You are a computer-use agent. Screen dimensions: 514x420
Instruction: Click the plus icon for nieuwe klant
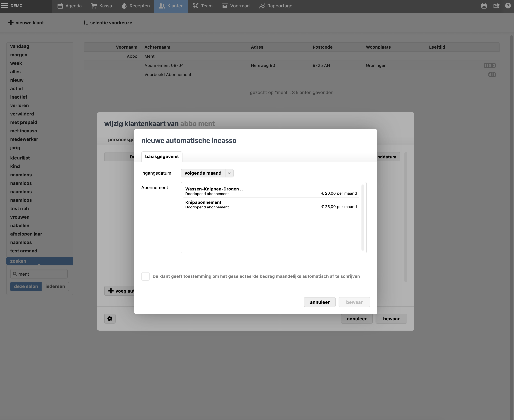point(11,23)
